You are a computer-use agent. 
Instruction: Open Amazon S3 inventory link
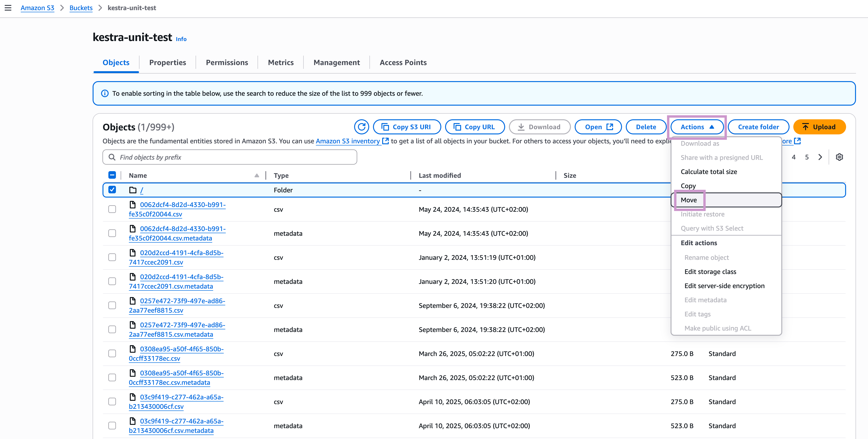pos(347,141)
